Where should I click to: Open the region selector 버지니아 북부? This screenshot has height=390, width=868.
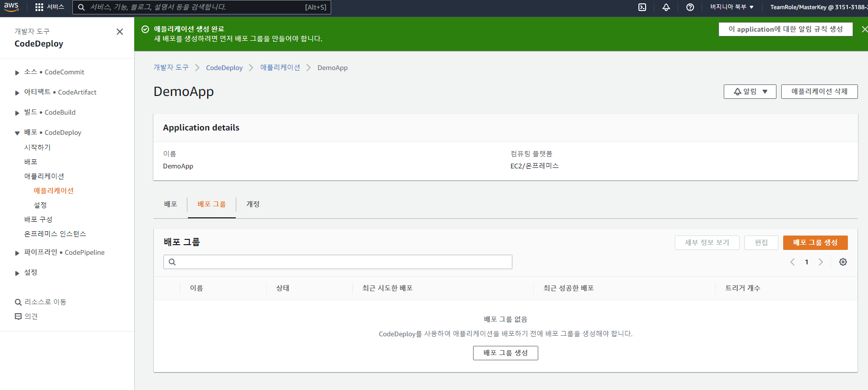coord(732,7)
